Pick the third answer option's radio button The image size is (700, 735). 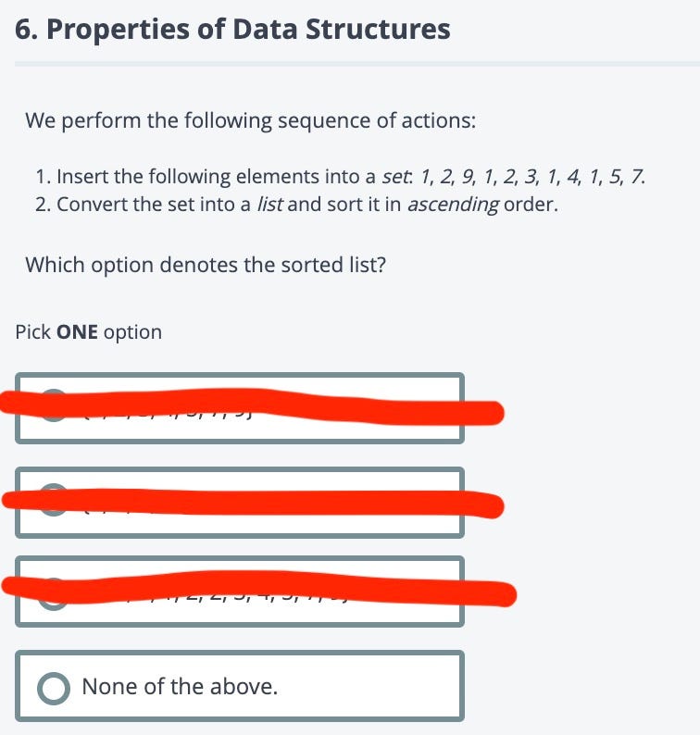point(54,594)
